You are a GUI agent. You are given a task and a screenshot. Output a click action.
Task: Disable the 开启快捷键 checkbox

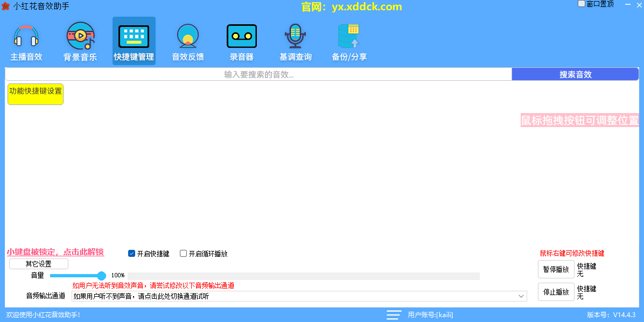[131, 254]
